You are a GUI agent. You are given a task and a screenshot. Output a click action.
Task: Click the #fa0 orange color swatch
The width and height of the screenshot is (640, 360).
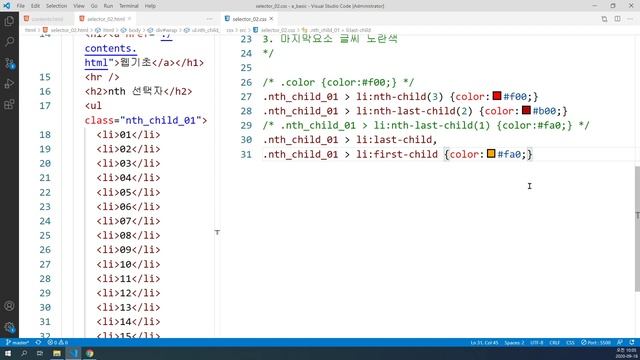click(x=491, y=154)
